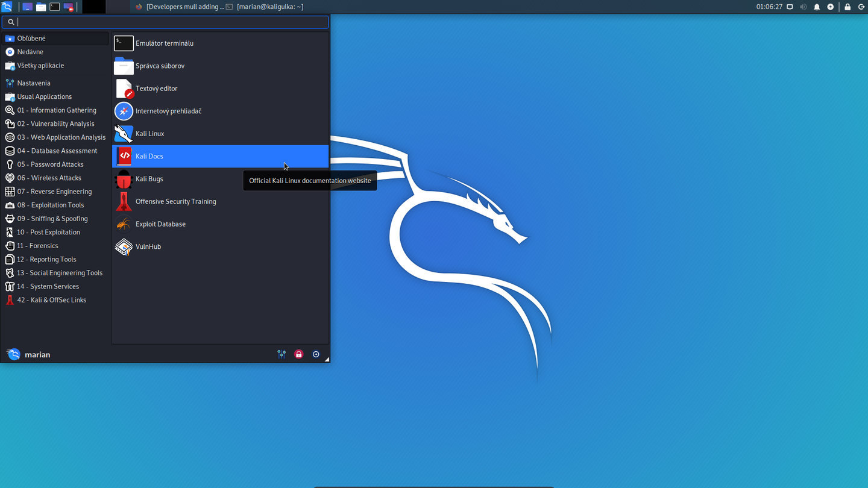Click the marian user profile
Image resolution: width=868 pixels, height=488 pixels.
pyautogui.click(x=28, y=354)
